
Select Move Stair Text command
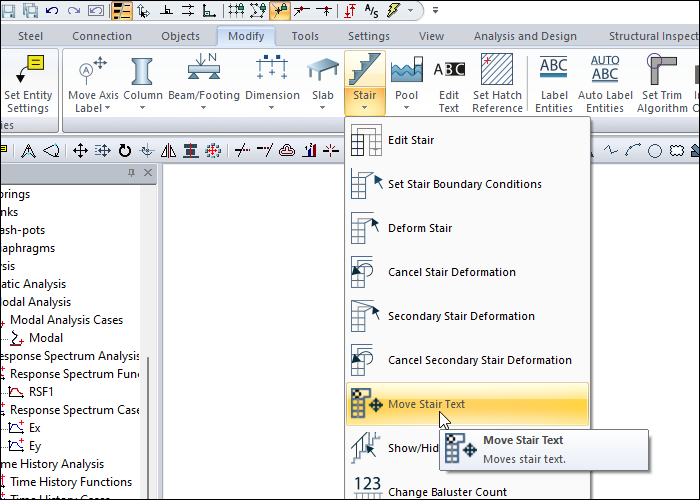coord(426,404)
